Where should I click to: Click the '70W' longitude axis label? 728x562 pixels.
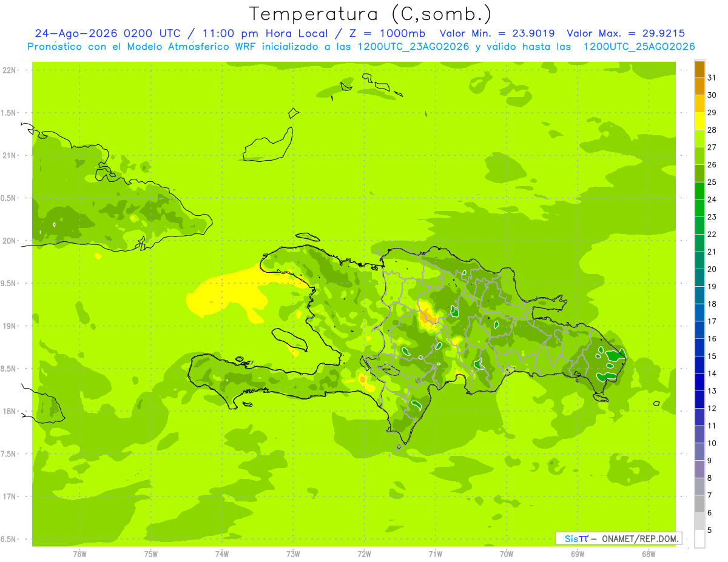[x=507, y=554]
